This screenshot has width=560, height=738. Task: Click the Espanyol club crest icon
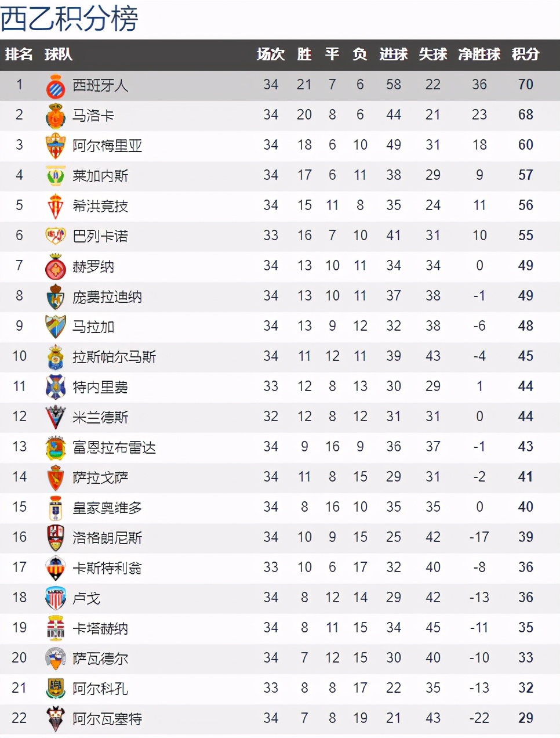point(56,86)
